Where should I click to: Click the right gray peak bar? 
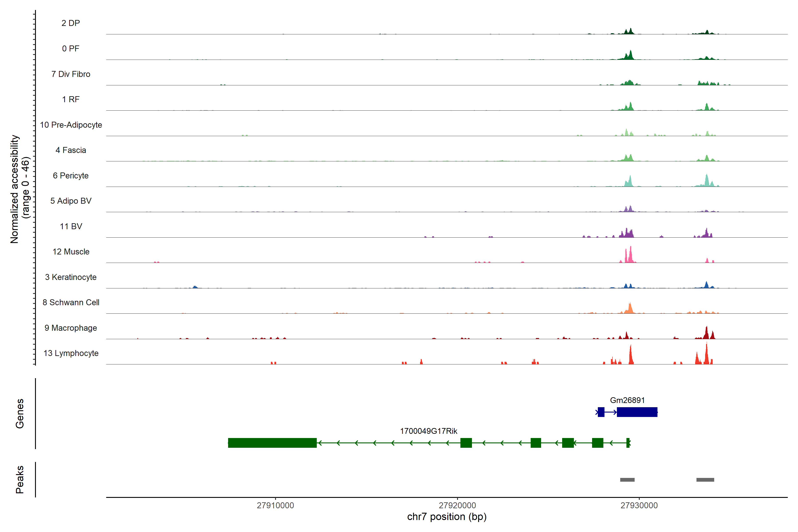[705, 480]
